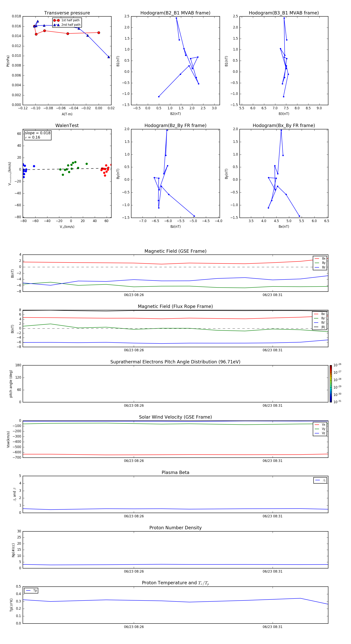Click the 'Magnetic Field (Flux Rope Frame)' title
The image size is (351, 644).
coord(175,307)
